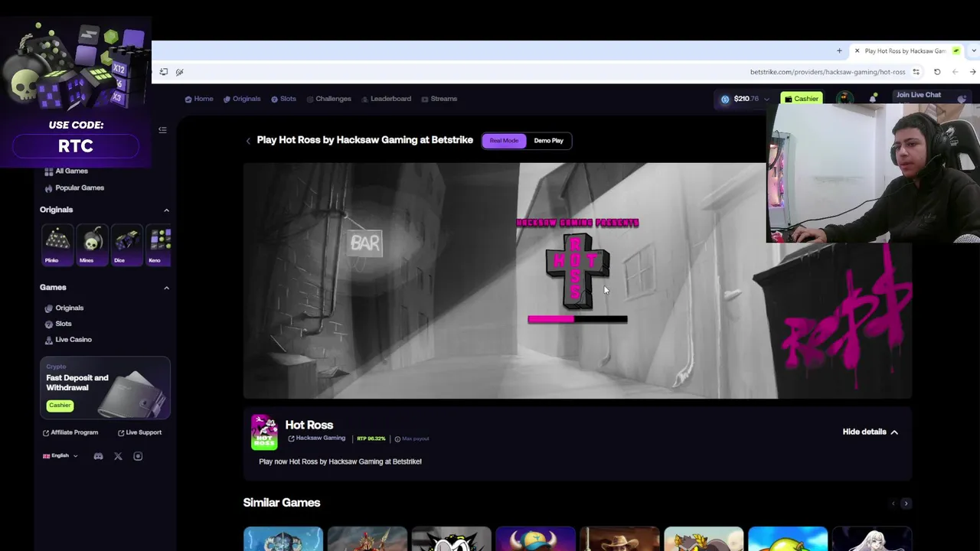Image resolution: width=980 pixels, height=551 pixels.
Task: Open the browser tab list dropdown arrow
Action: click(x=973, y=51)
